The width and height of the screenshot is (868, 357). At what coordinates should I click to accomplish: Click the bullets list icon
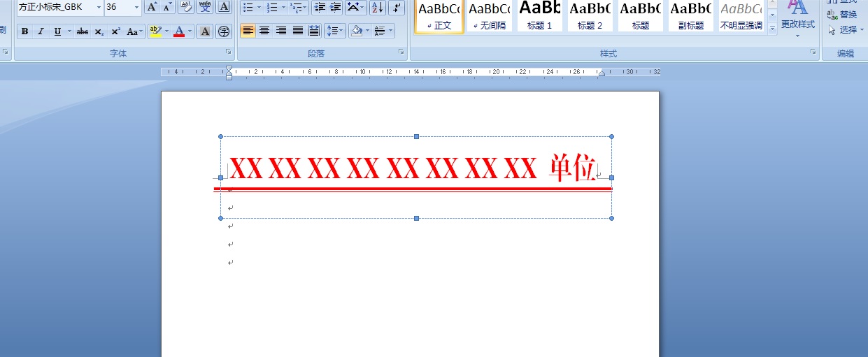point(248,7)
